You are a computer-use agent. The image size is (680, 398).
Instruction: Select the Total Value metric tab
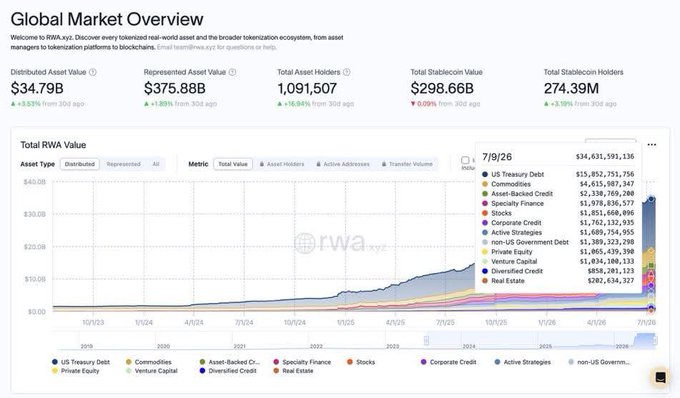tap(233, 164)
